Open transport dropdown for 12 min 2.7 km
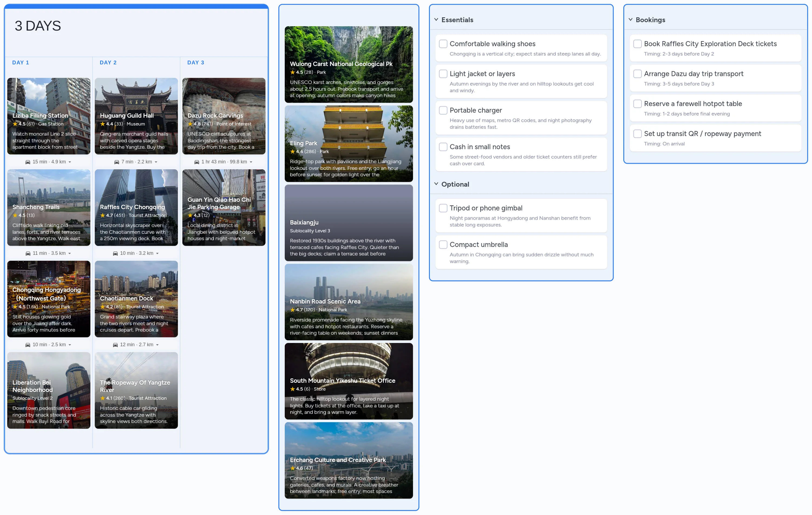Image resolution: width=812 pixels, height=515 pixels. coord(157,345)
